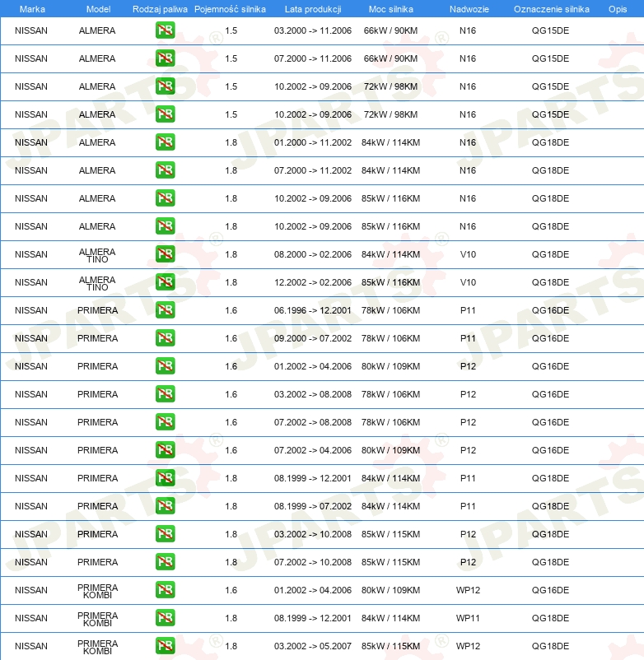Select the date '07.2000 -> 11.2006'
The height and width of the screenshot is (660, 644).
point(313,58)
